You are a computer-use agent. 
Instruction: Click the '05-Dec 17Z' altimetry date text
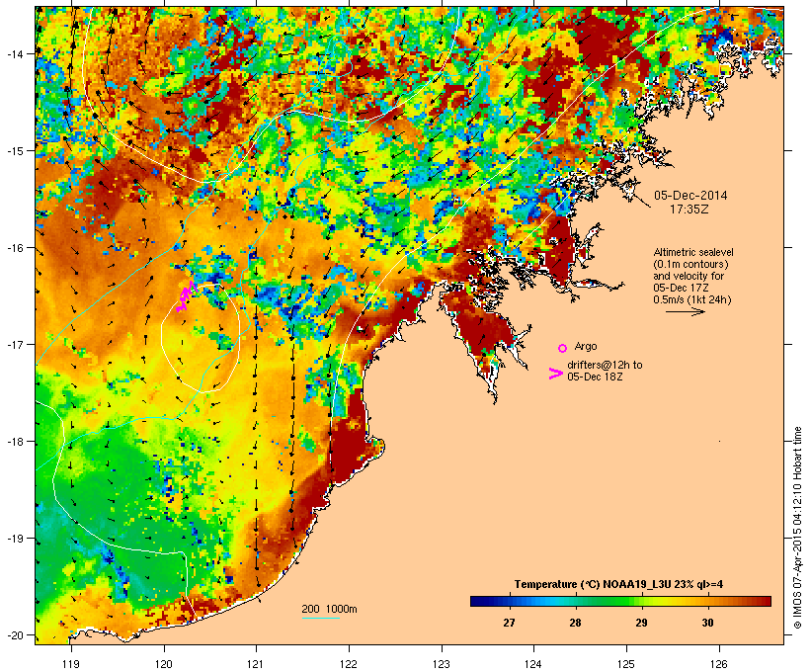pos(681,288)
